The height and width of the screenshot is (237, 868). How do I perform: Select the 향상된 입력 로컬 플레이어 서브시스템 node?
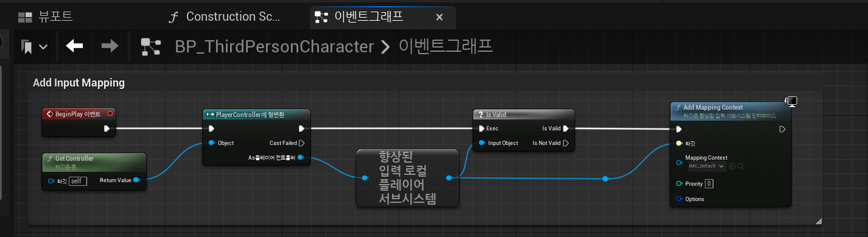point(407,177)
